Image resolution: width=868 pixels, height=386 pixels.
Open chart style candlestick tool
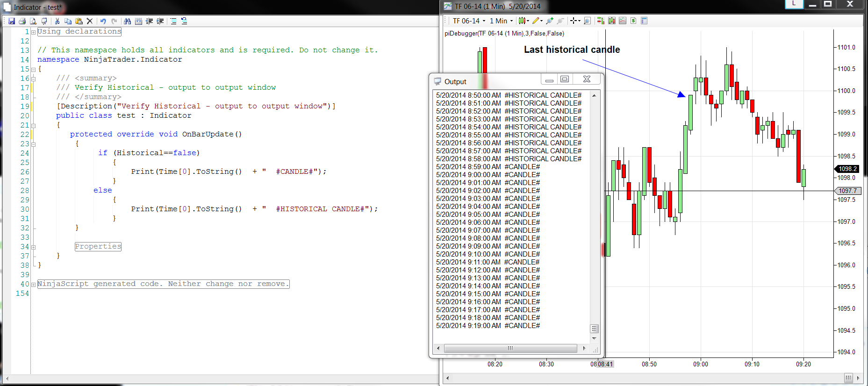click(522, 21)
